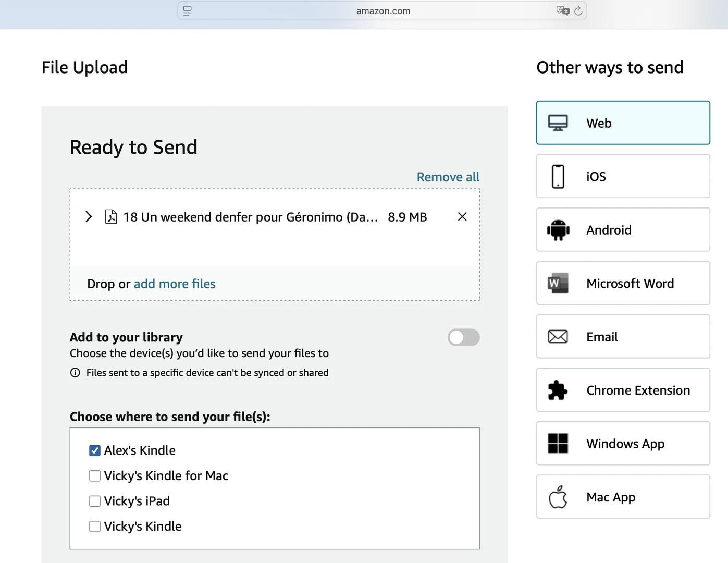Click the Web monitor icon
Screen dimensions: 728x563
pos(558,123)
